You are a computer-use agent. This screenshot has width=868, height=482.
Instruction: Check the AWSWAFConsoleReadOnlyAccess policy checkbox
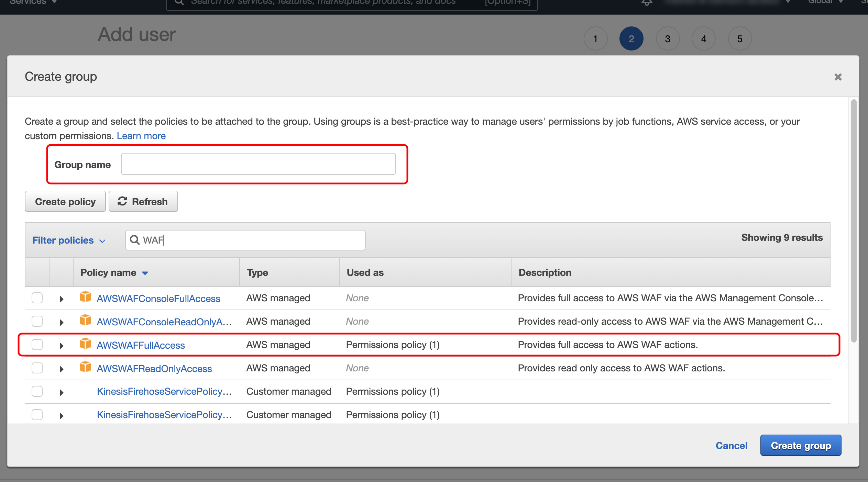[37, 321]
